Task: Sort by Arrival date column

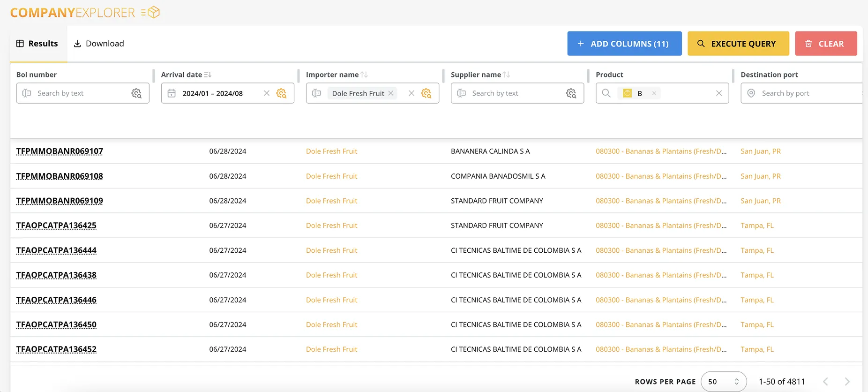Action: [x=208, y=75]
